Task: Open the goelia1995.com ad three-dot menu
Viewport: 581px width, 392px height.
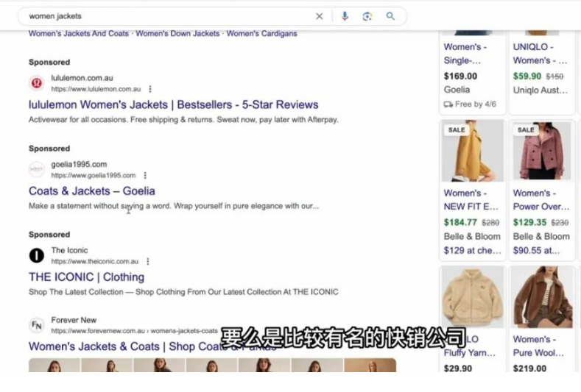Action: [145, 175]
